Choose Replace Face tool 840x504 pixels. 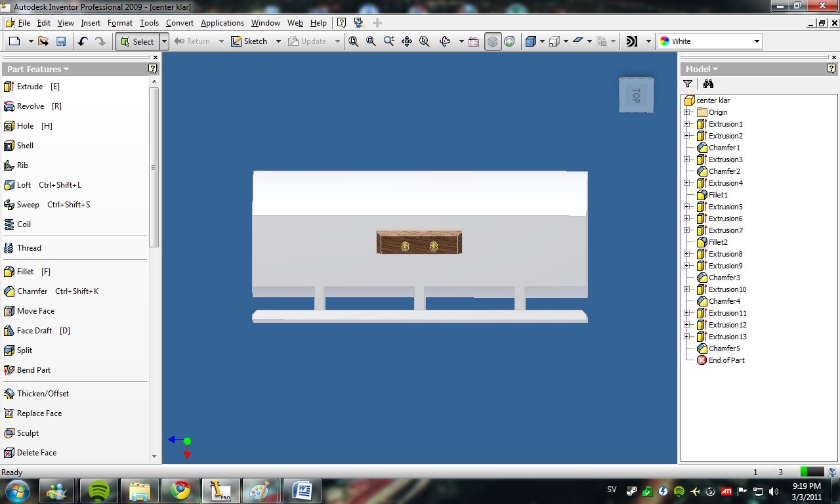[x=33, y=413]
